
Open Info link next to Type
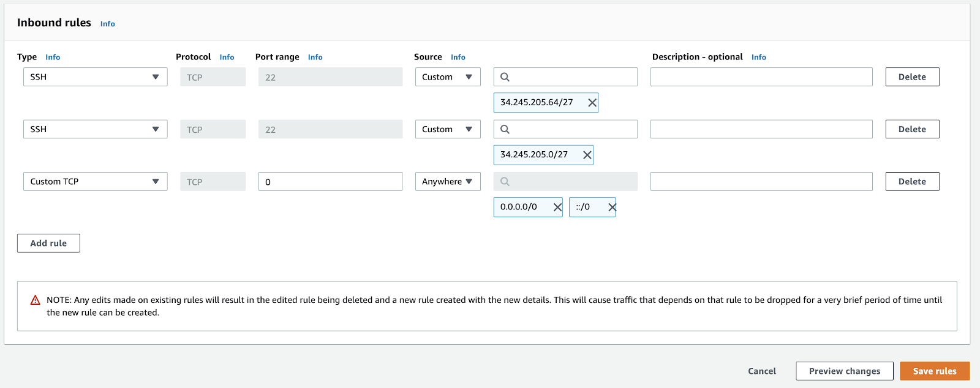click(53, 57)
